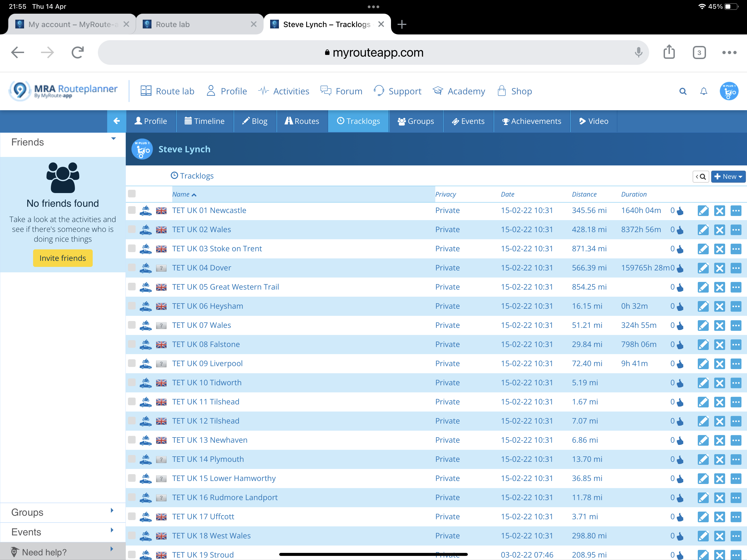Open Activities in top menu
This screenshot has width=747, height=560.
coord(284,91)
